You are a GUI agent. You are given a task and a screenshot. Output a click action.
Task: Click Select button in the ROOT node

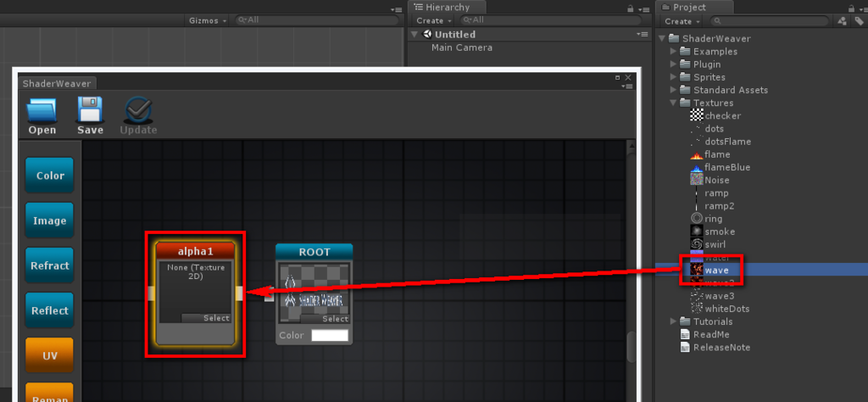click(325, 319)
